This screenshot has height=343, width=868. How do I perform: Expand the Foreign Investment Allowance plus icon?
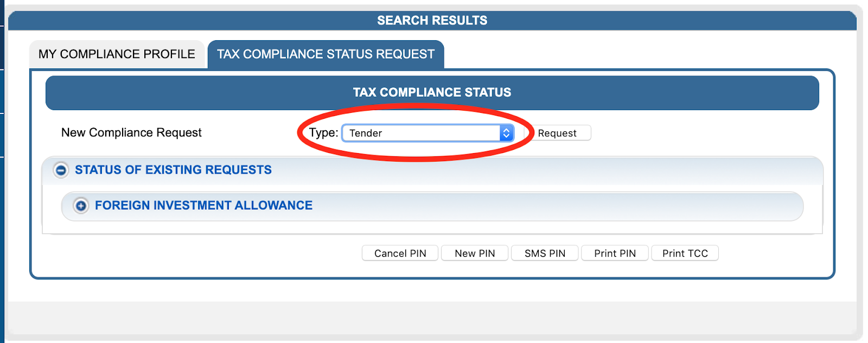coord(81,206)
